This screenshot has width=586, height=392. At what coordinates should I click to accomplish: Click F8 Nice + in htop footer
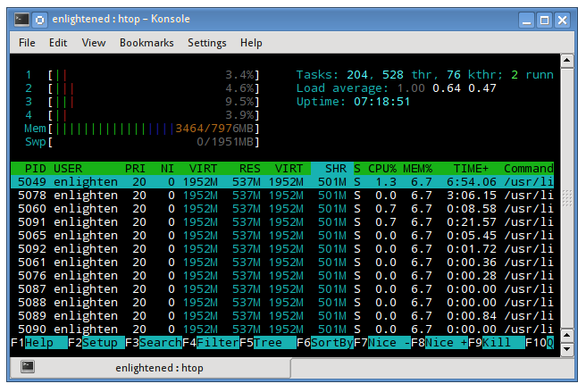[439, 342]
